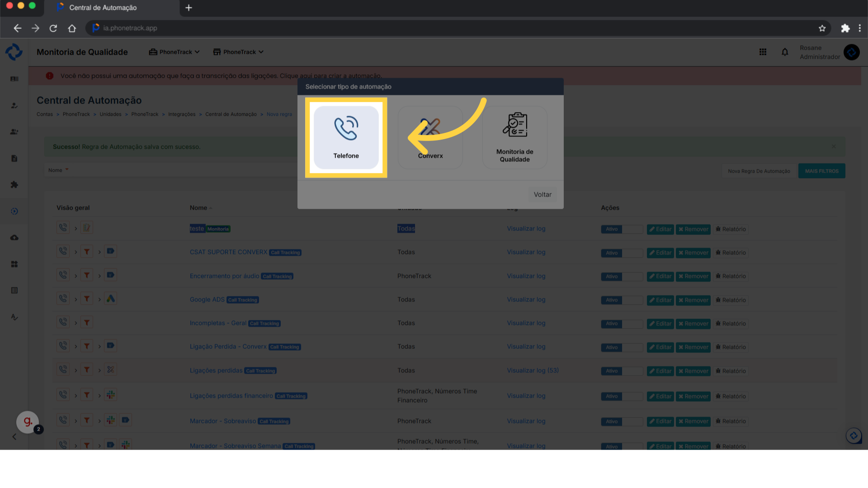868x488 pixels.
Task: Click the filter funnel icon in Incompletas - Geral row
Action: 87,323
